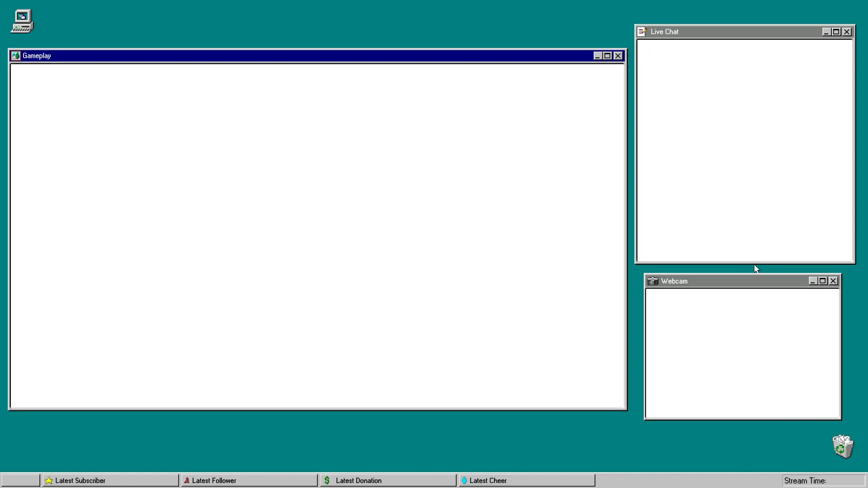Minimize the Webcam window
The image size is (868, 488).
(813, 281)
